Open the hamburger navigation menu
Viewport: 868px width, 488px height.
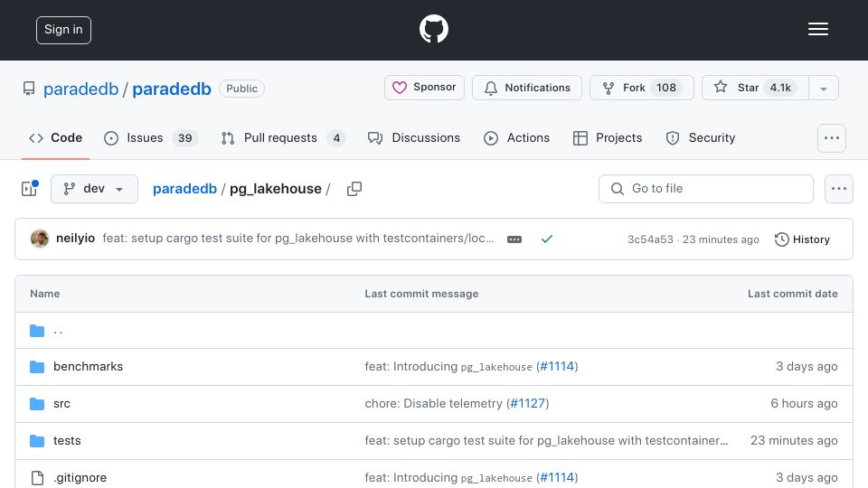click(817, 29)
